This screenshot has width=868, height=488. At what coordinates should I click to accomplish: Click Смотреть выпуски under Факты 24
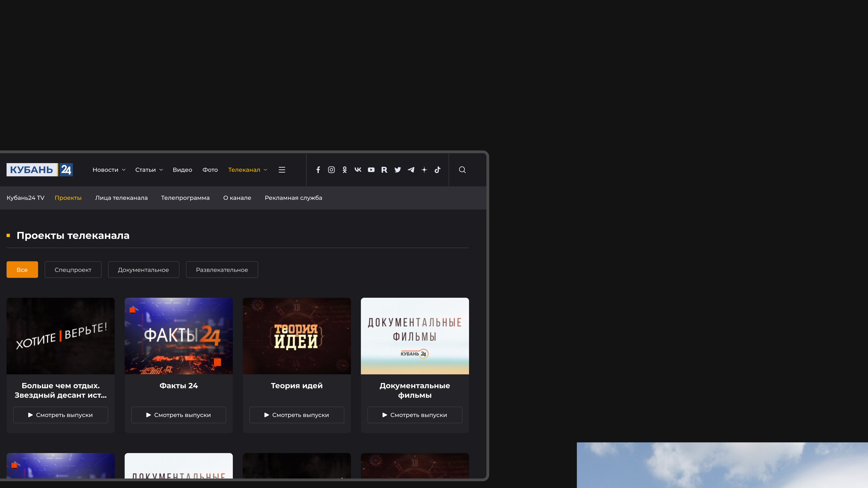coord(179,415)
